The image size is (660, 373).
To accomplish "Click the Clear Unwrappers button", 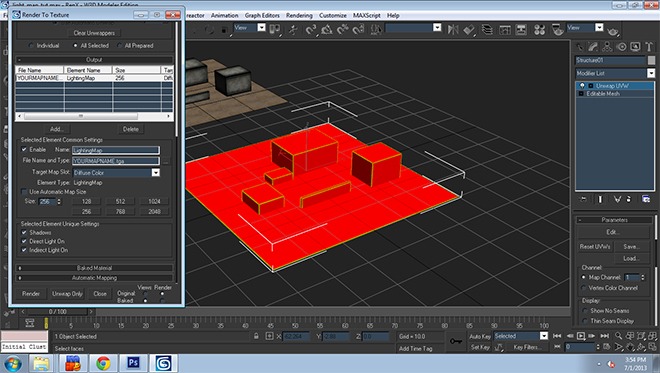I will pos(94,33).
